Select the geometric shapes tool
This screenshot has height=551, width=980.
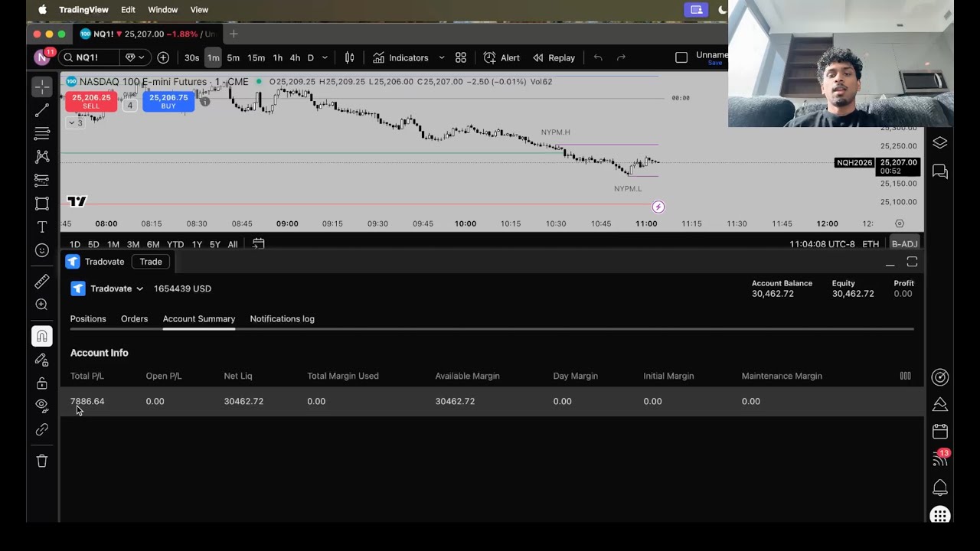coord(42,204)
